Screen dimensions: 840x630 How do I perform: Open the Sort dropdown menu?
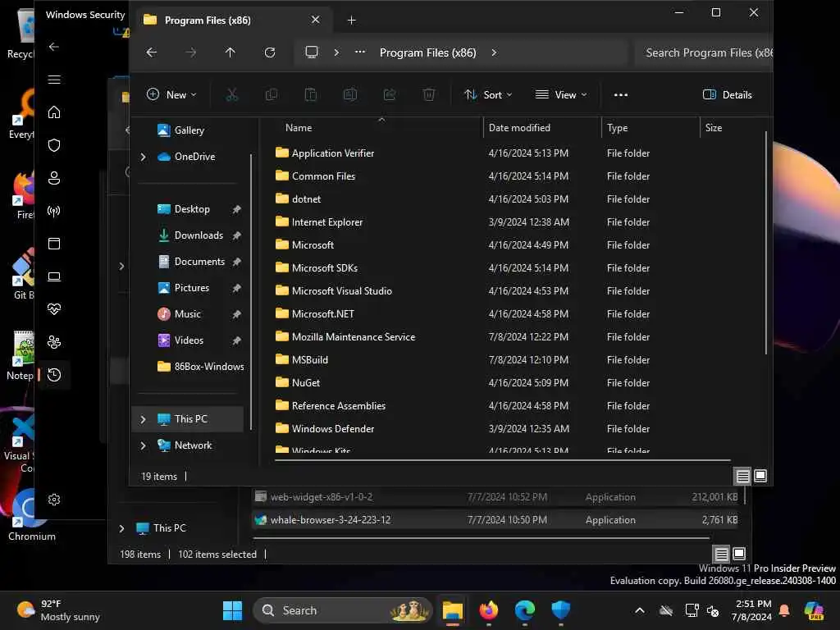pos(488,95)
